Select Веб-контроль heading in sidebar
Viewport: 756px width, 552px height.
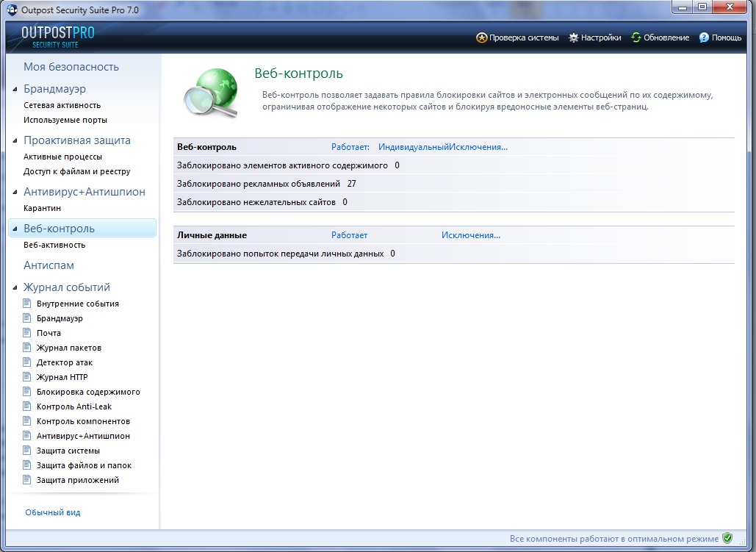(59, 229)
